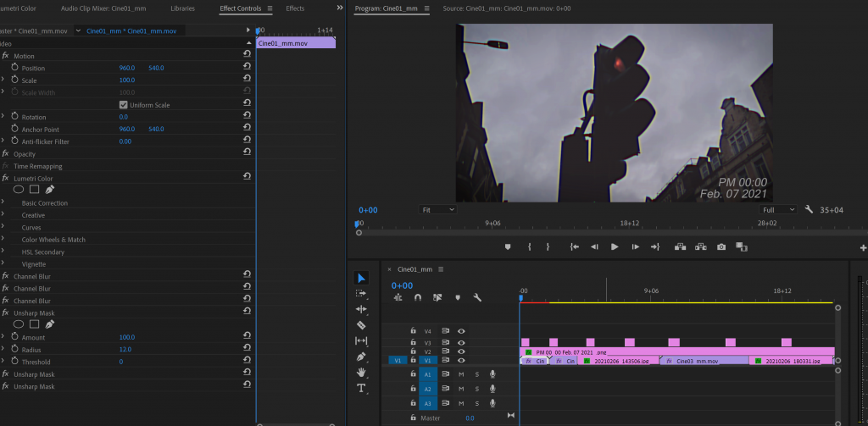Toggle Uniform Scale checkbox
868x426 pixels.
(x=123, y=104)
